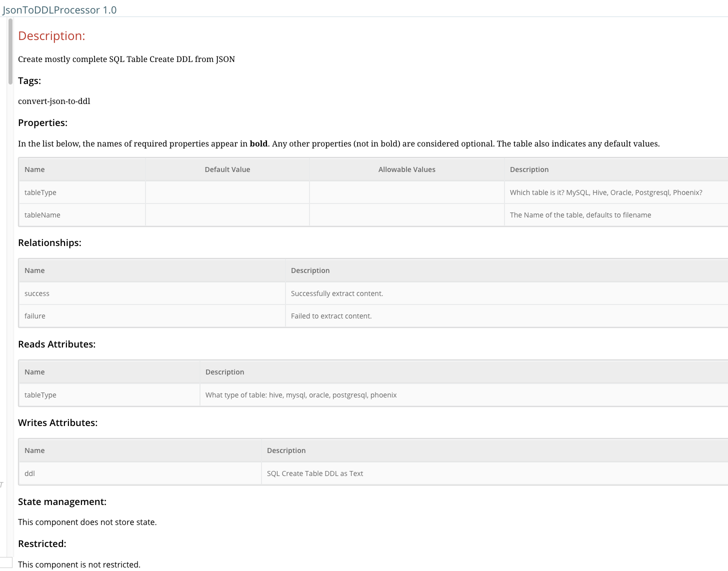The width and height of the screenshot is (728, 571).
Task: Click the Allowable Values column header
Action: point(406,169)
